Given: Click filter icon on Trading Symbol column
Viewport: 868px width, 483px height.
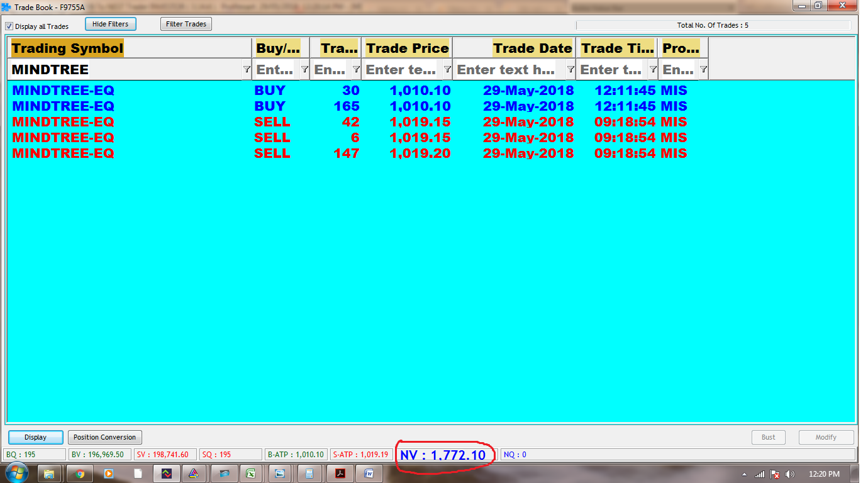Looking at the screenshot, I should point(247,69).
